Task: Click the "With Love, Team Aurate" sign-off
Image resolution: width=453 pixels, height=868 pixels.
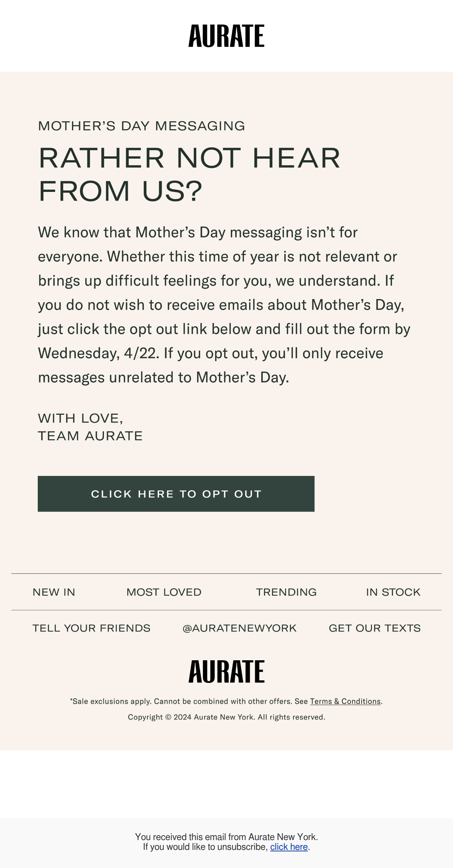Action: coord(90,427)
